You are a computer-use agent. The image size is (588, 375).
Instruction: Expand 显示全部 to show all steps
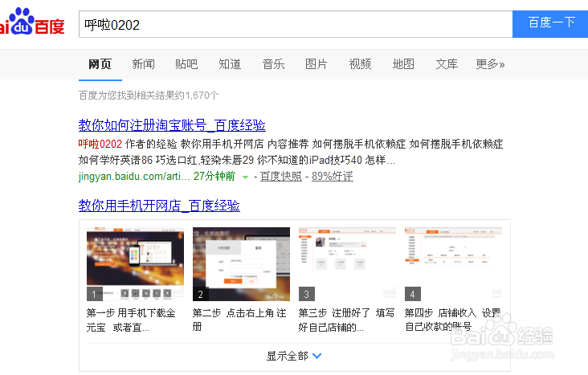[294, 356]
